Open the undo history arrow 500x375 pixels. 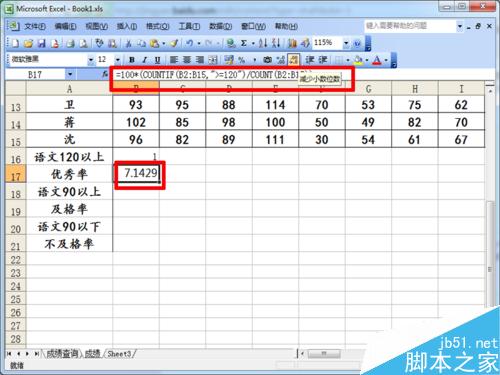coord(199,43)
